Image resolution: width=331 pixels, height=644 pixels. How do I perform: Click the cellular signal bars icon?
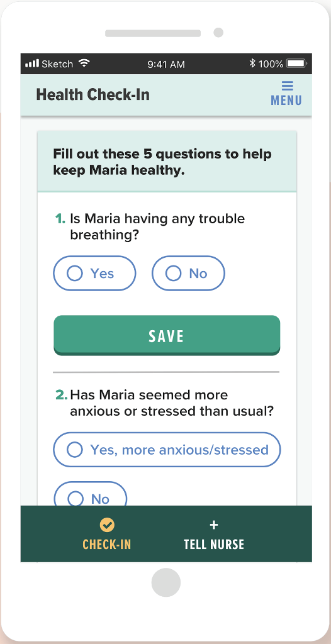[32, 64]
